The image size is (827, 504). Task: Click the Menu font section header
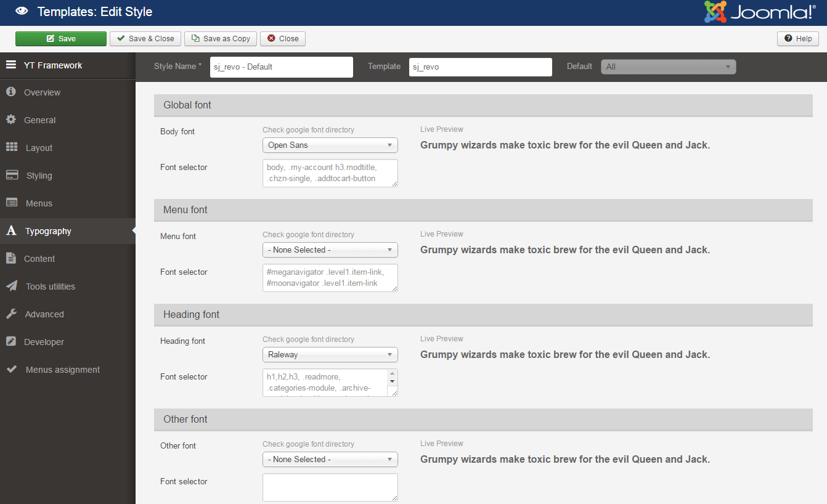click(483, 210)
